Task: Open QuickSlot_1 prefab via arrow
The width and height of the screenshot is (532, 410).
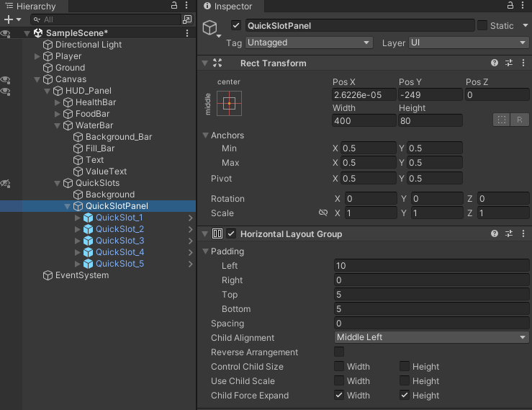Action: point(190,218)
